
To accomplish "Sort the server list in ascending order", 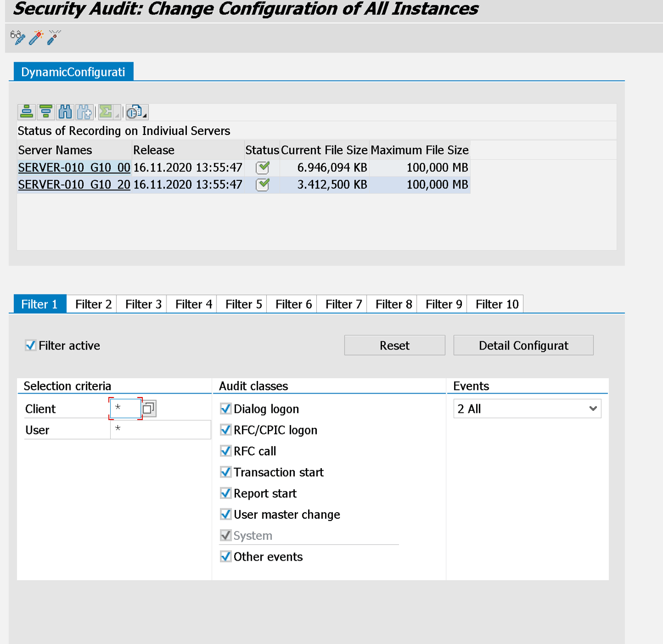I will (x=26, y=112).
